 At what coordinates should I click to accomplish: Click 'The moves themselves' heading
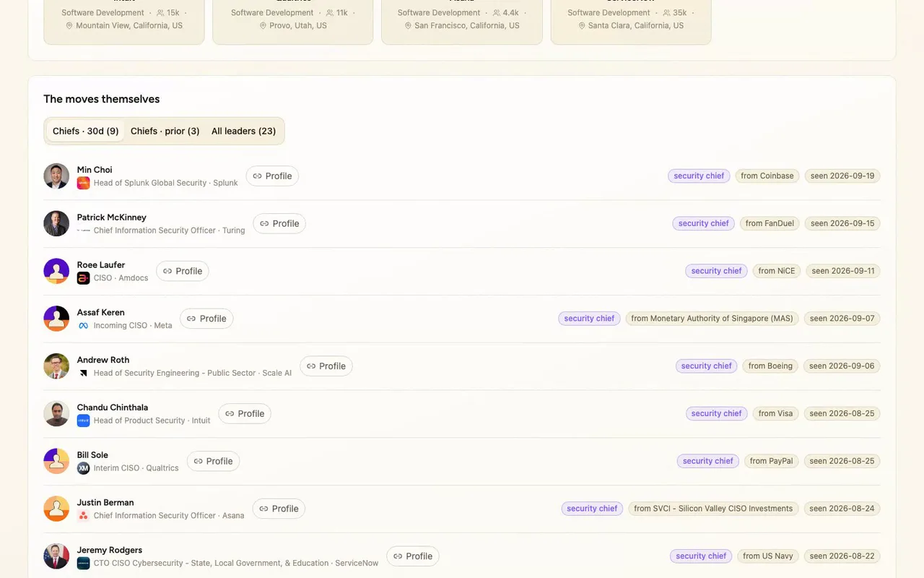point(102,99)
